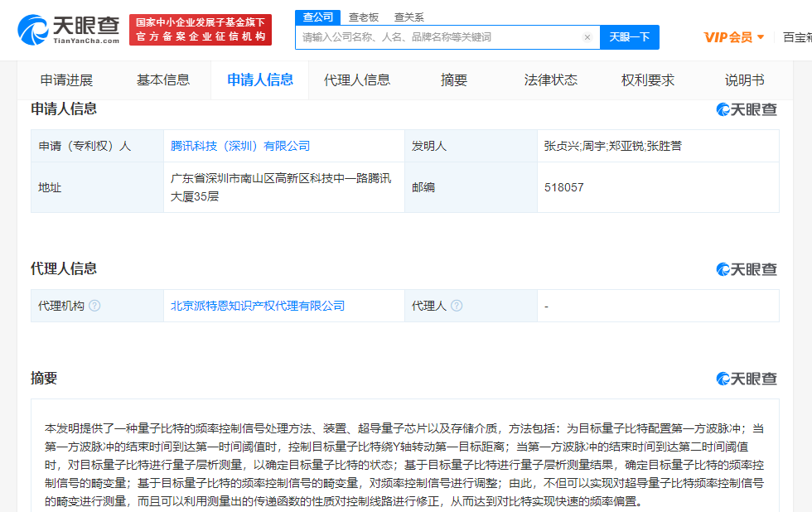Open the VIP会员 link
This screenshot has height=512, width=812.
pyautogui.click(x=728, y=37)
